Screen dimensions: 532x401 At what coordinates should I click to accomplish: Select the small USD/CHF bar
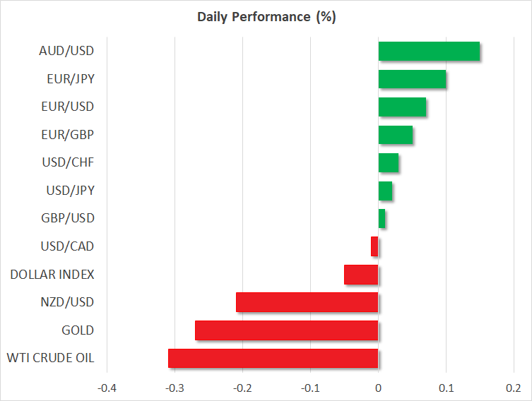(388, 162)
